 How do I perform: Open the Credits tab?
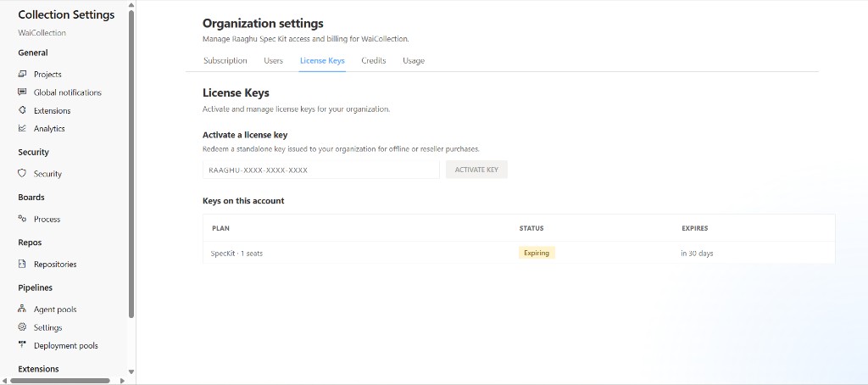click(x=374, y=60)
